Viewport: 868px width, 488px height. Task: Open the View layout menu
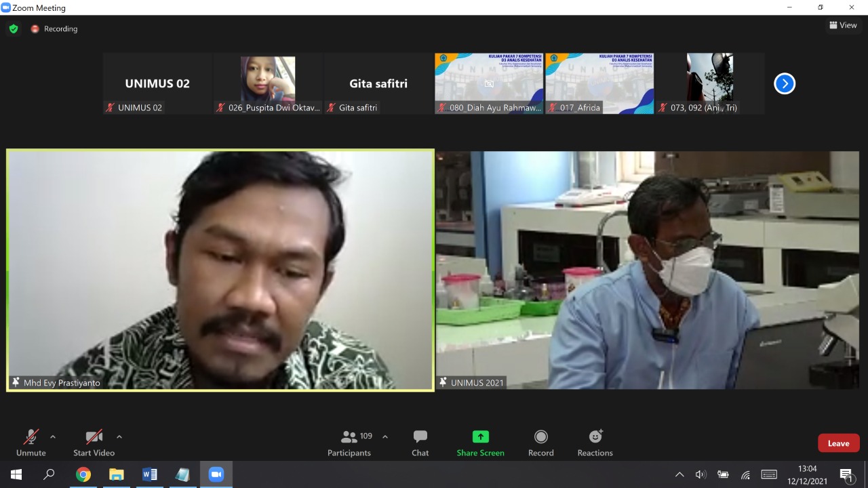tap(843, 25)
